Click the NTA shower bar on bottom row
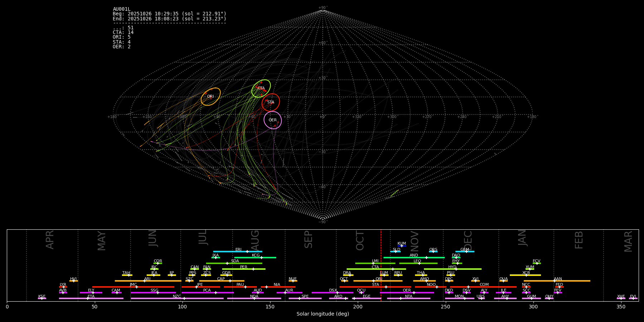Image resolution: width=644 pixels, height=322 pixels. (409, 298)
